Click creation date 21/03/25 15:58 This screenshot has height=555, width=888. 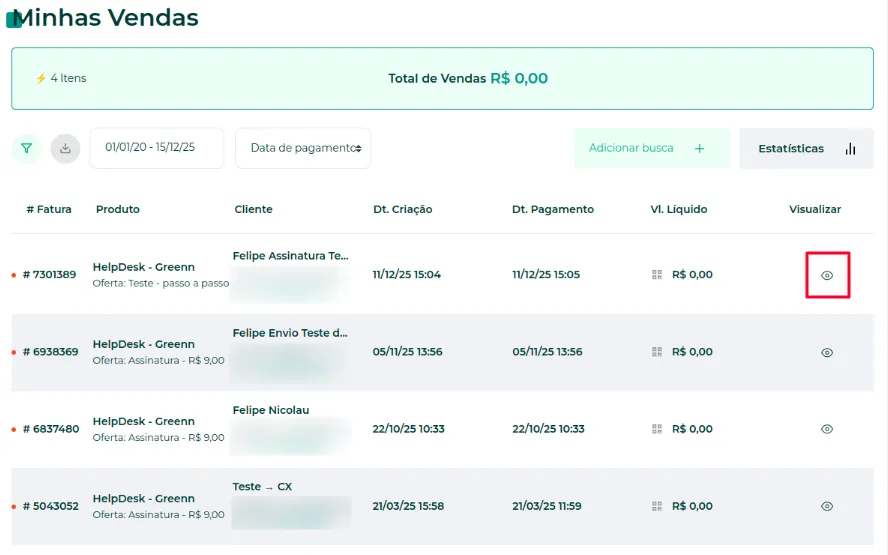(x=408, y=506)
